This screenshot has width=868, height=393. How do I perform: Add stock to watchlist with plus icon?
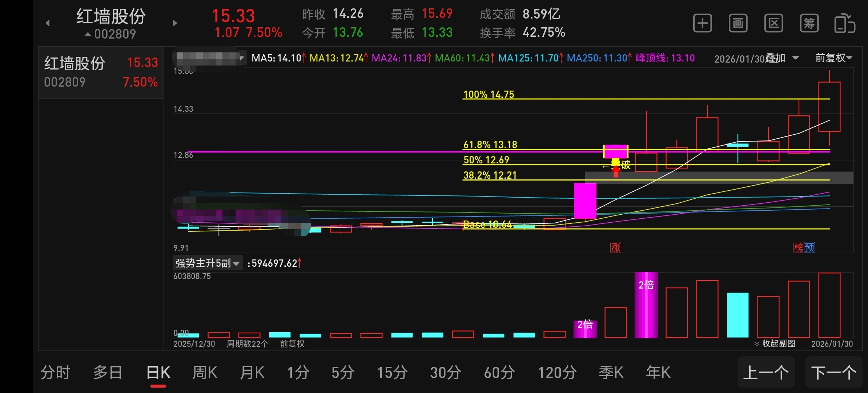pyautogui.click(x=702, y=24)
